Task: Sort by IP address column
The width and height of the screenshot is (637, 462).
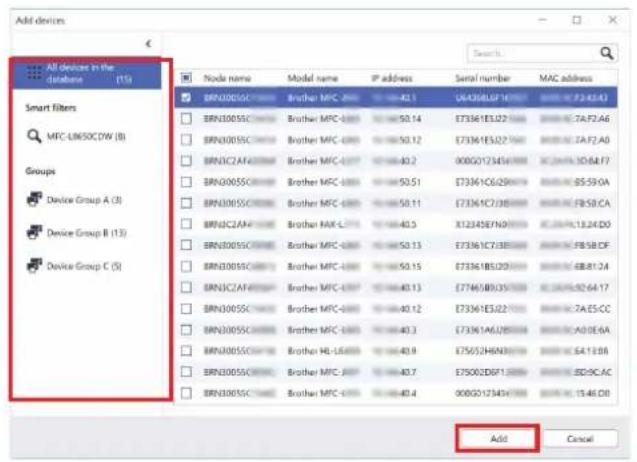Action: pos(392,78)
